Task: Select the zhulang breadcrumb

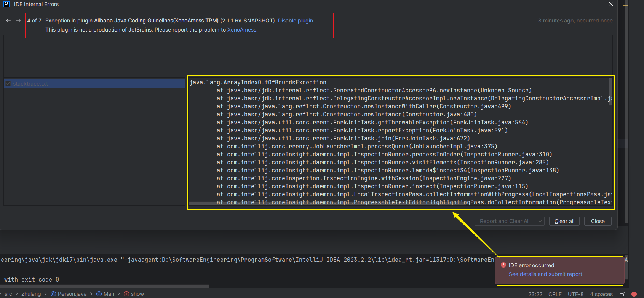Action: click(31, 294)
